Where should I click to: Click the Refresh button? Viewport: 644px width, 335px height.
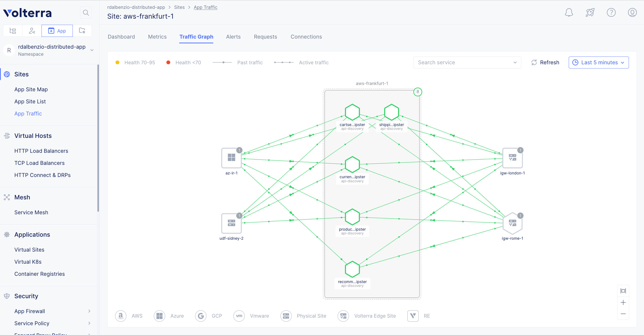point(545,63)
